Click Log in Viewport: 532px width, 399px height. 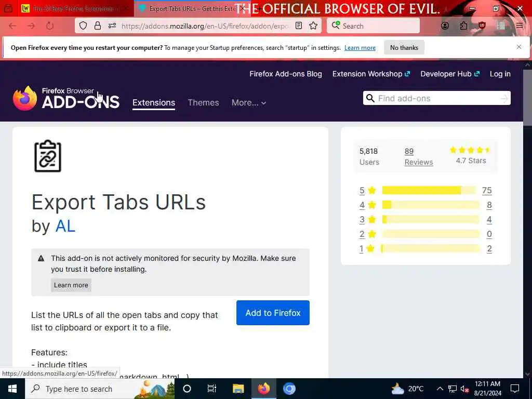click(500, 74)
